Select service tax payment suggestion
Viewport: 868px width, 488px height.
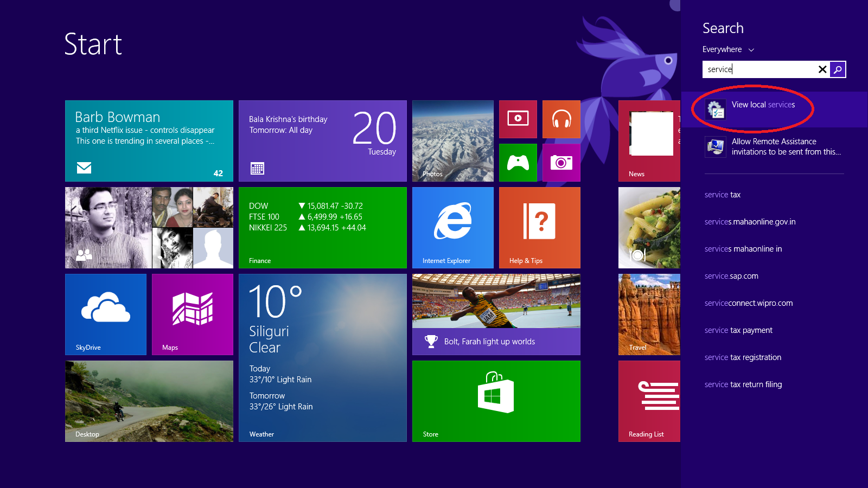[738, 330]
